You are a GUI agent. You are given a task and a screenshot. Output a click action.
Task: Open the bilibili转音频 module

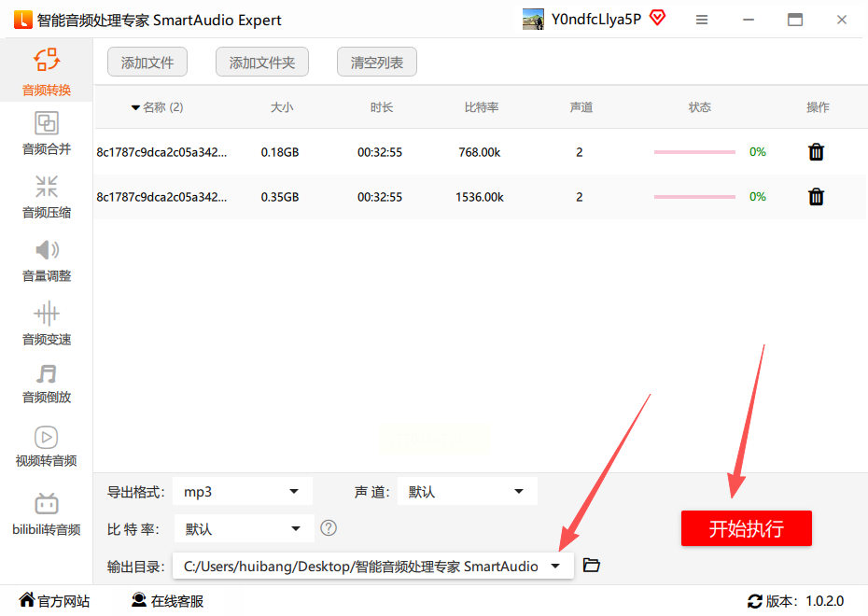click(47, 514)
